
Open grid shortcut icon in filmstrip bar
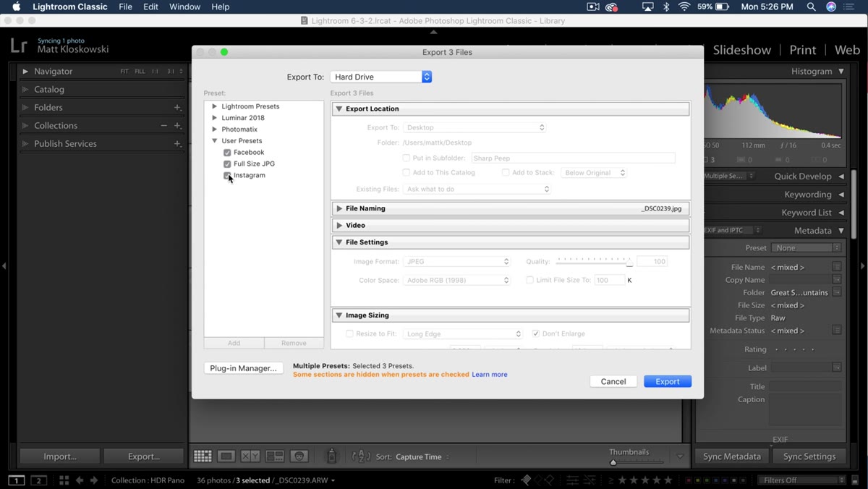[64, 480]
